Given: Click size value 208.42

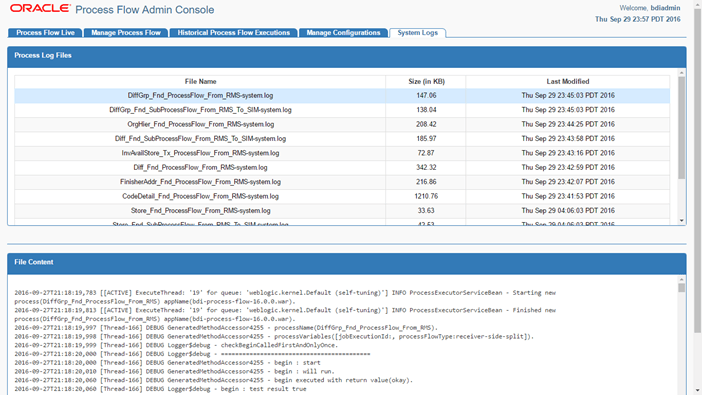Looking at the screenshot, I should coord(426,124).
